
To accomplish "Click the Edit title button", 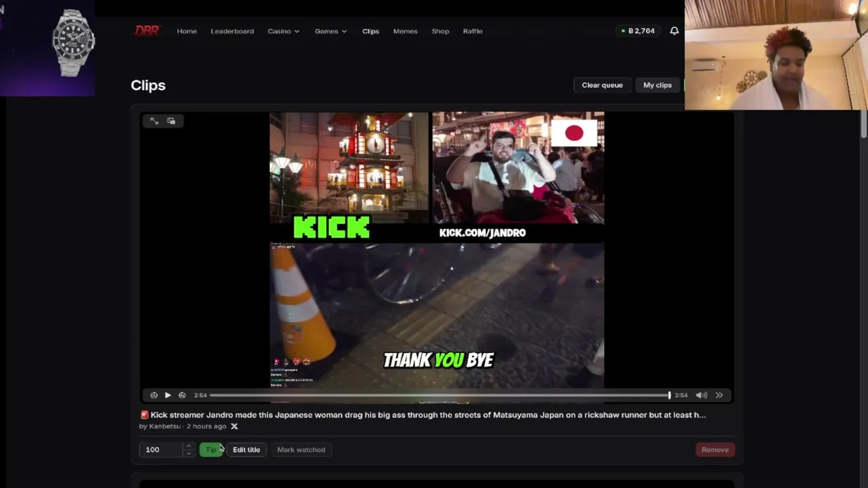I will pyautogui.click(x=246, y=449).
